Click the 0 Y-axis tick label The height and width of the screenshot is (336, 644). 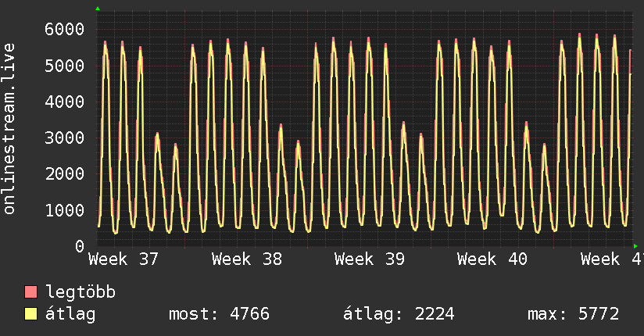click(x=80, y=246)
